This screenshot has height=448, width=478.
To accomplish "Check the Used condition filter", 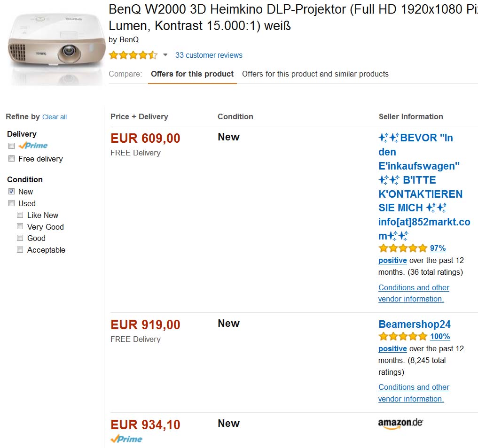I will (12, 203).
